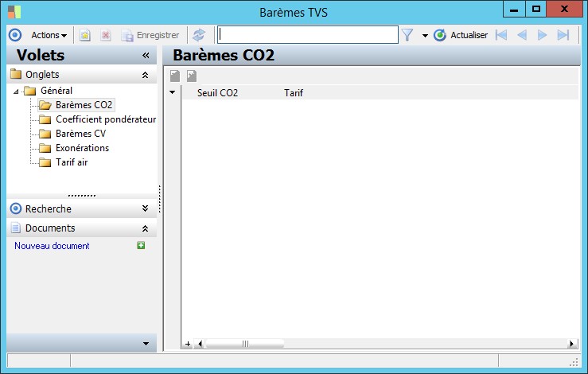The width and height of the screenshot is (588, 374).
Task: Click the Enregistrer save button
Action: (150, 35)
